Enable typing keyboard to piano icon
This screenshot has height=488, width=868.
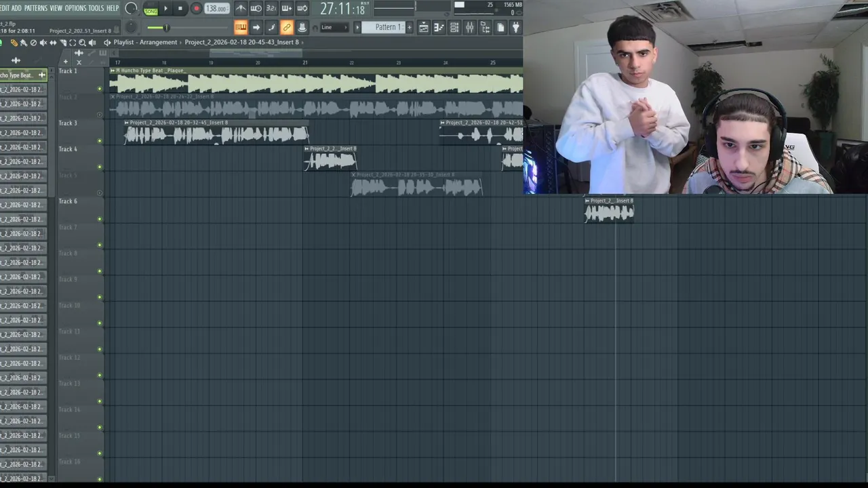coord(241,27)
